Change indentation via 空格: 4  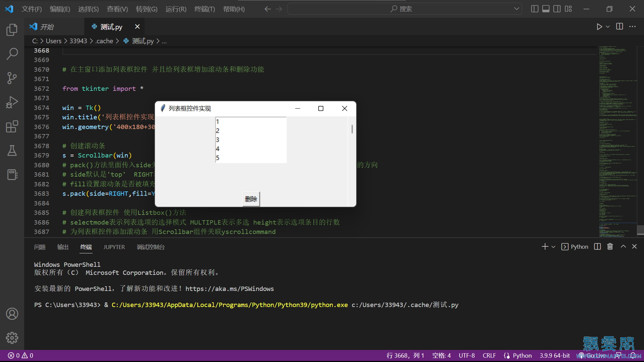441,356
